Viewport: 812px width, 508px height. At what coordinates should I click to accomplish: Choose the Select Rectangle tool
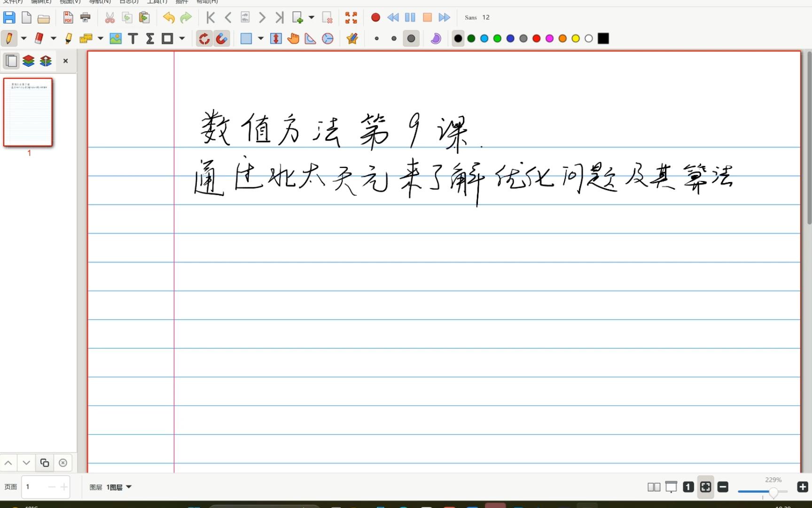pos(246,39)
